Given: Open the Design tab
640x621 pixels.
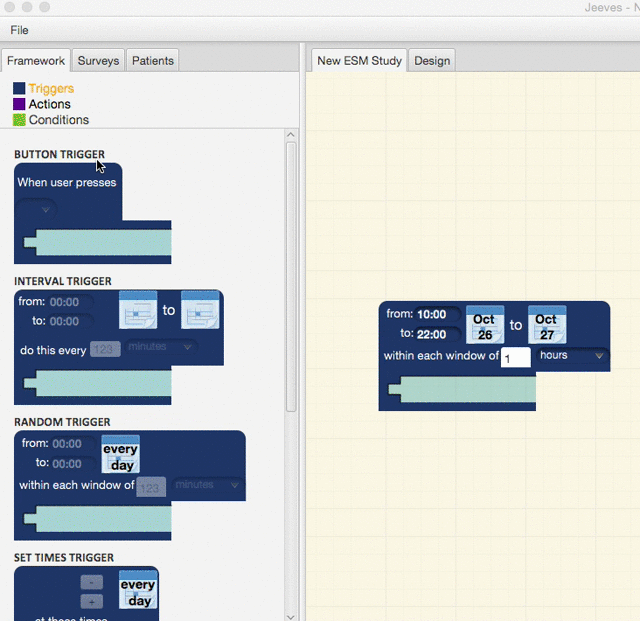Looking at the screenshot, I should point(432,61).
